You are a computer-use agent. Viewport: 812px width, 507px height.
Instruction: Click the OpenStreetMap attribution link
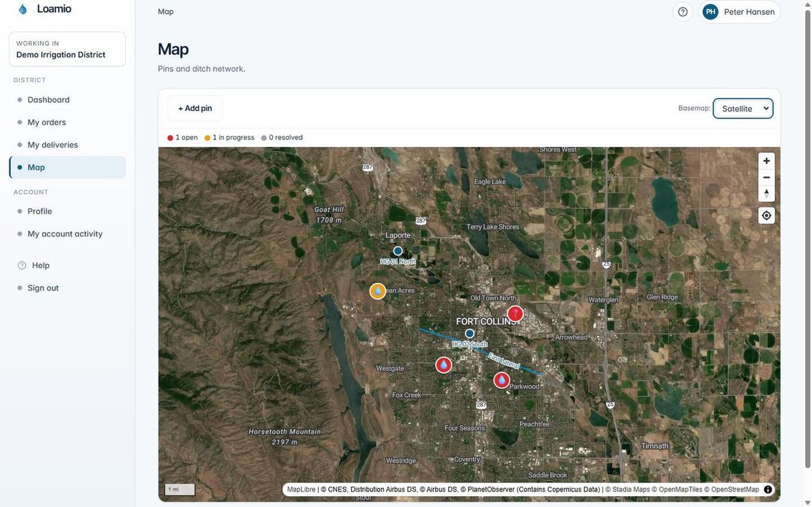coord(735,489)
